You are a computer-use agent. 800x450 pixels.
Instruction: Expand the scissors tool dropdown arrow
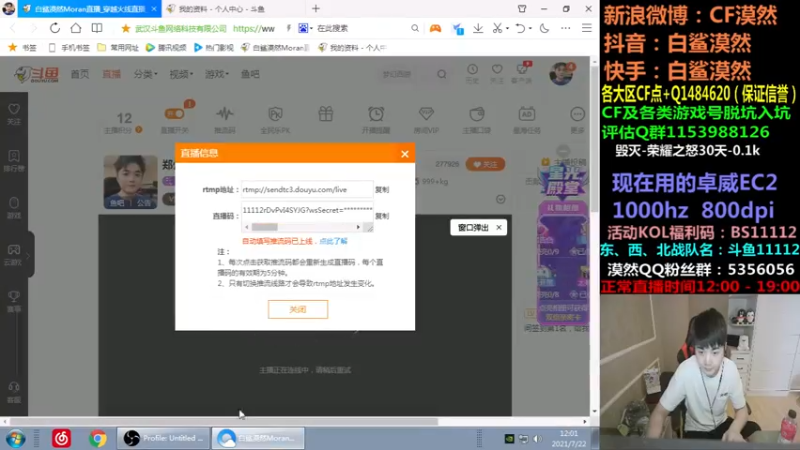point(507,29)
